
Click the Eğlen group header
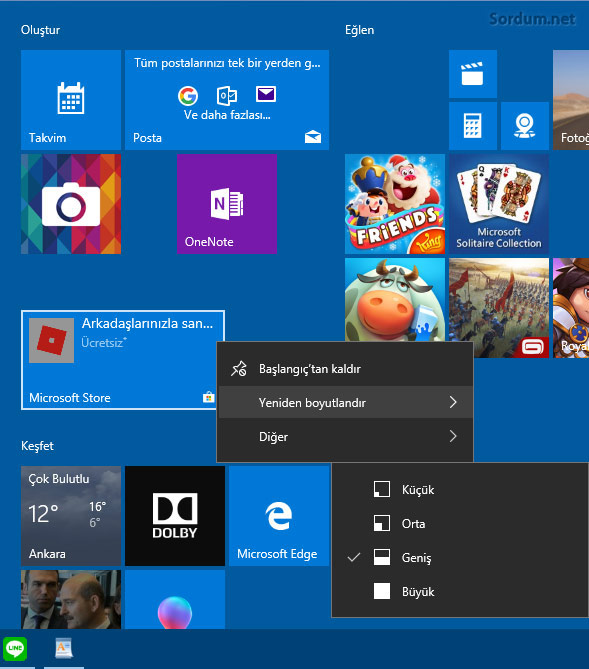pos(359,30)
